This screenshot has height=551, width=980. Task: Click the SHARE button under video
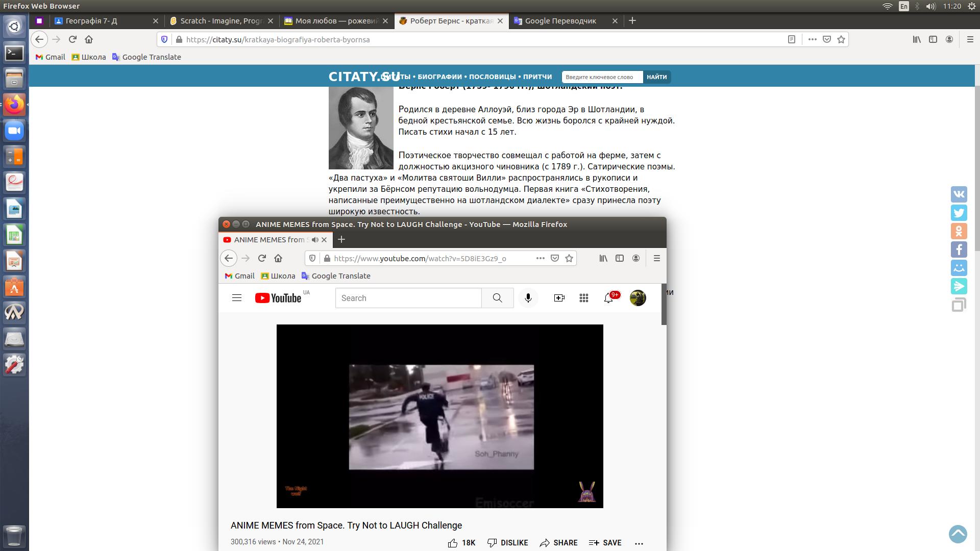558,543
